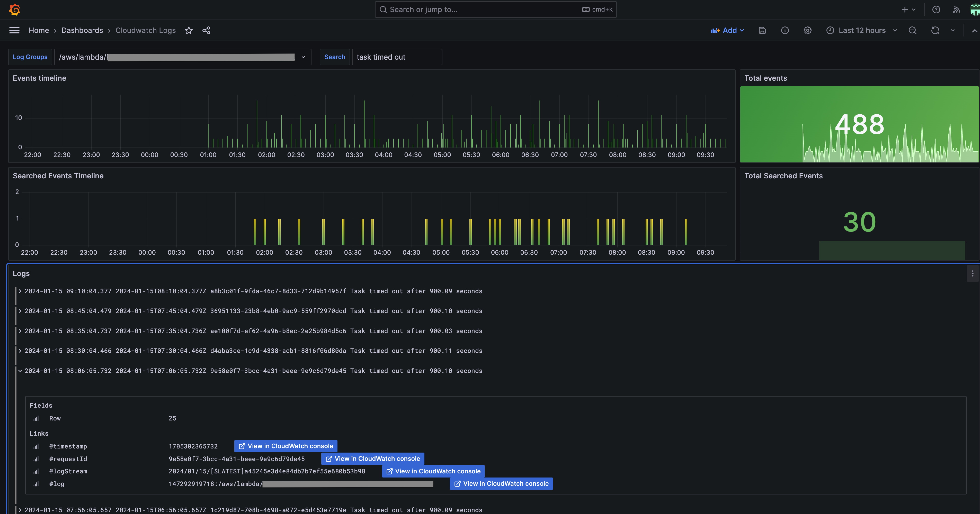Expand the 09:10:04.377 log entry

pos(20,291)
